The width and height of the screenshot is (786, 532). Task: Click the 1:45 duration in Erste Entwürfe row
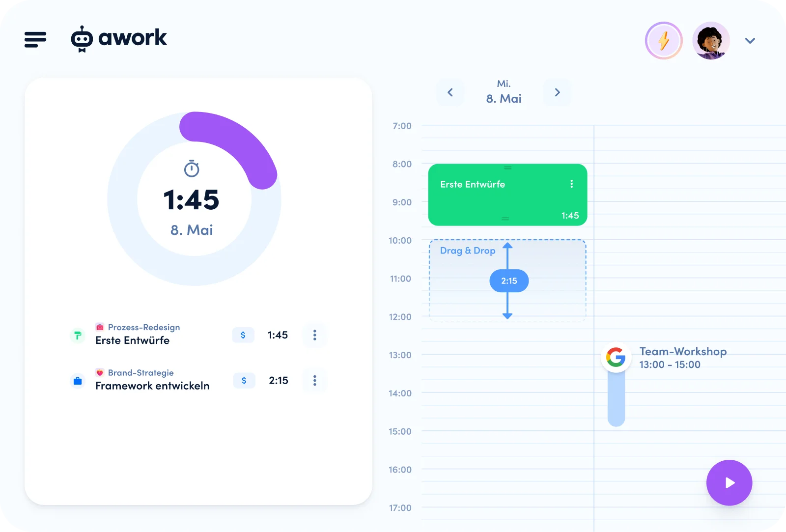tap(278, 335)
